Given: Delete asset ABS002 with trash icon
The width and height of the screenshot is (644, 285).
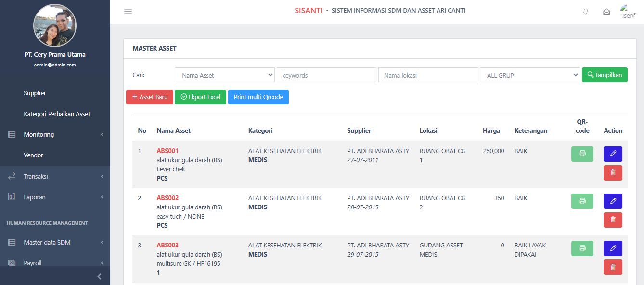Looking at the screenshot, I should (x=613, y=220).
